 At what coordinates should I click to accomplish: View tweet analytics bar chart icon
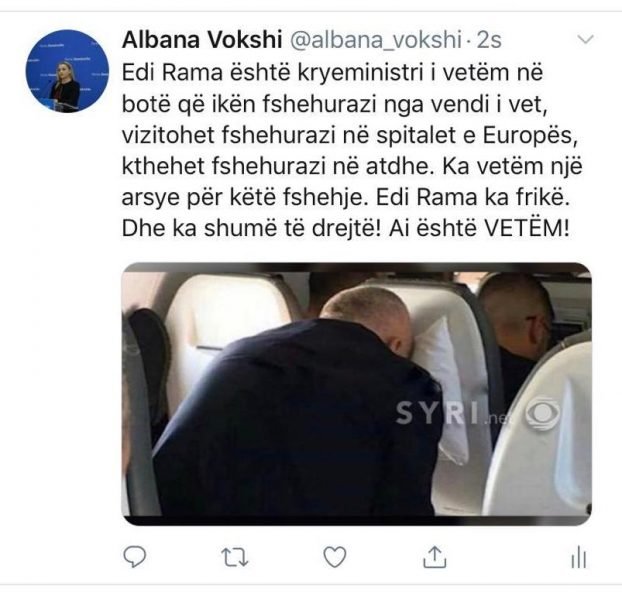click(x=578, y=557)
